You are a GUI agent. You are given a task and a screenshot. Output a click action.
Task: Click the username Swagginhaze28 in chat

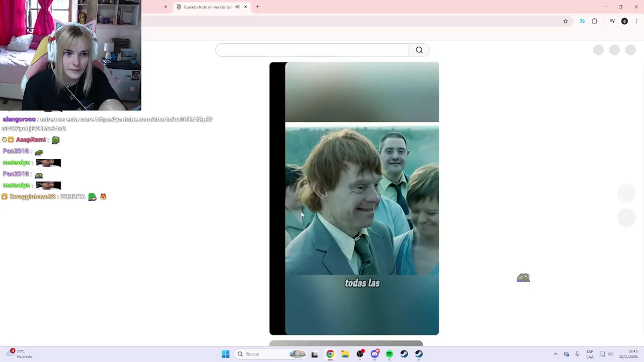click(x=32, y=197)
